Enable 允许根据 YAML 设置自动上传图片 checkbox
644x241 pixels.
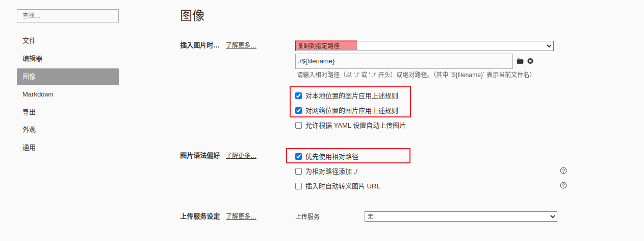coord(299,125)
